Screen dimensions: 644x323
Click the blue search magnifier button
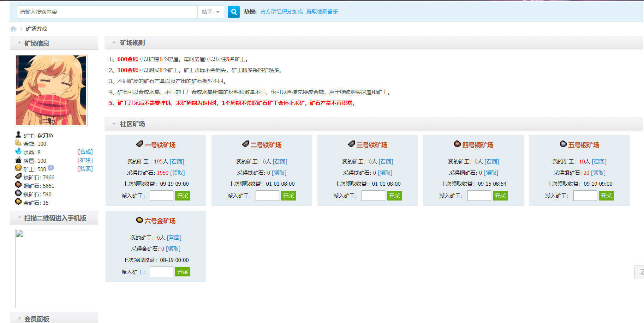pyautogui.click(x=234, y=12)
